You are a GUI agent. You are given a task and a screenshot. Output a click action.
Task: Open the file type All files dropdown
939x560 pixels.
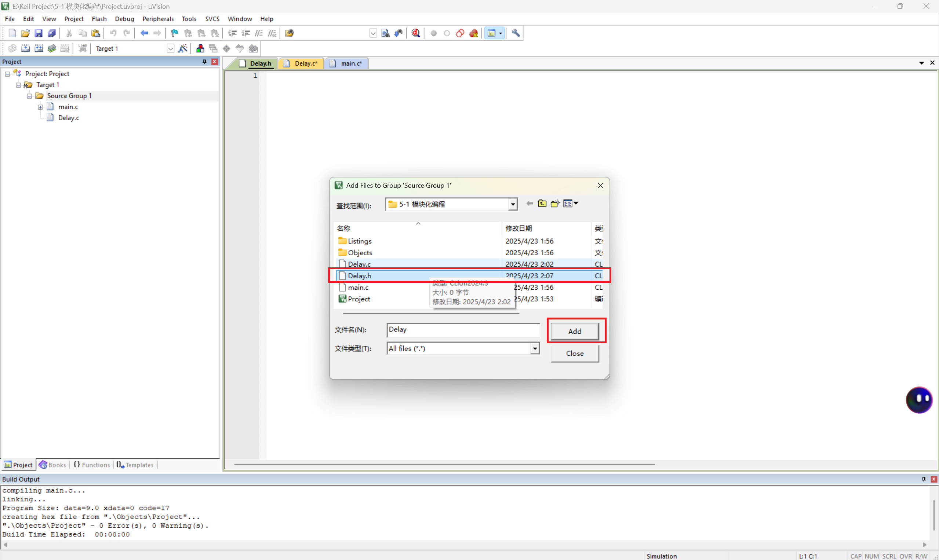click(x=535, y=348)
